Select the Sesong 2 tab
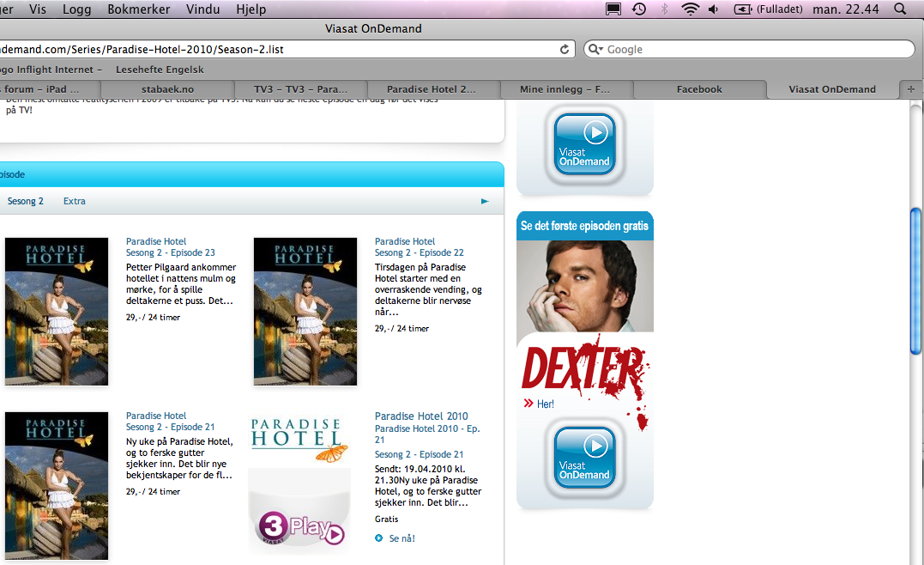Image resolution: width=924 pixels, height=565 pixels. tap(26, 201)
